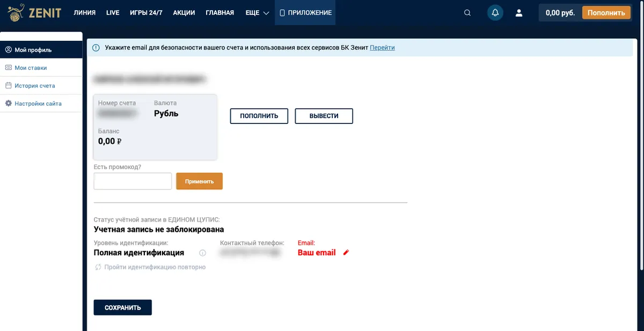Go to the LIVE section
The height and width of the screenshot is (331, 644).
pyautogui.click(x=113, y=13)
